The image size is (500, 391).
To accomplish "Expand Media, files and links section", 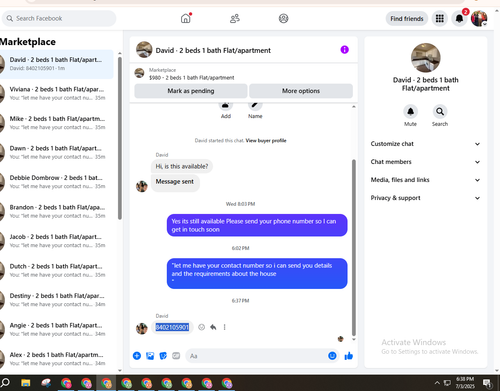I will (425, 180).
